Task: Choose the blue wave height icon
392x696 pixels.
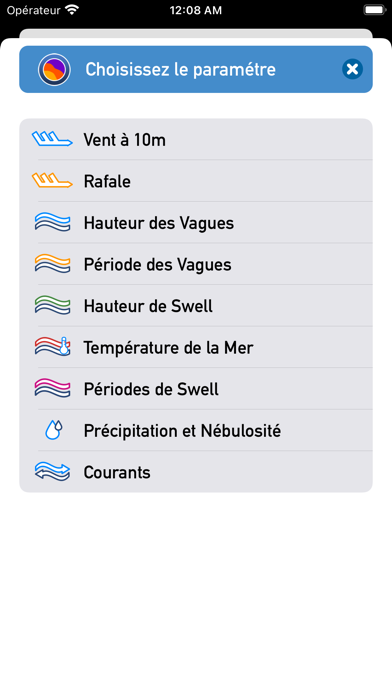Action: [52, 222]
